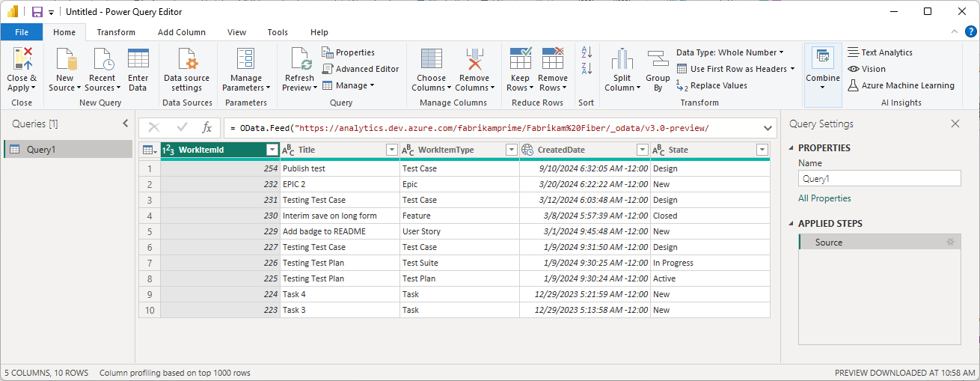Screen dimensions: 980x381
Task: Click the Source step settings gear
Action: coord(950,242)
